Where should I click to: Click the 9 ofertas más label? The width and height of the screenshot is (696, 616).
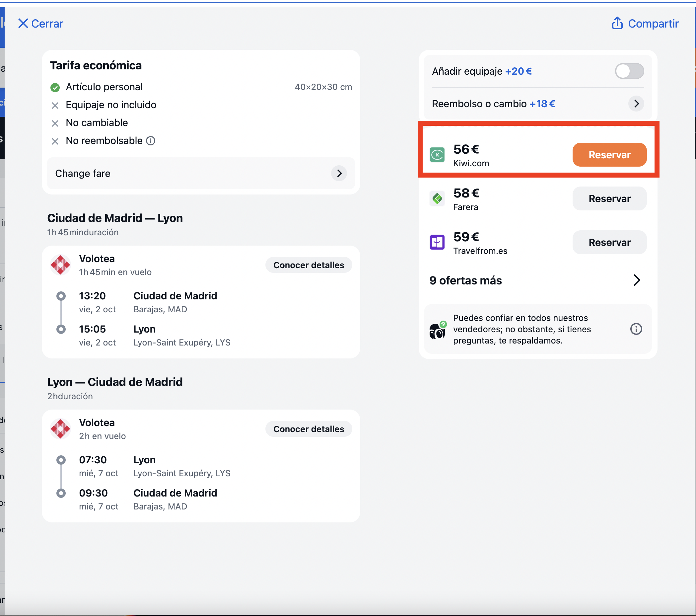[465, 280]
